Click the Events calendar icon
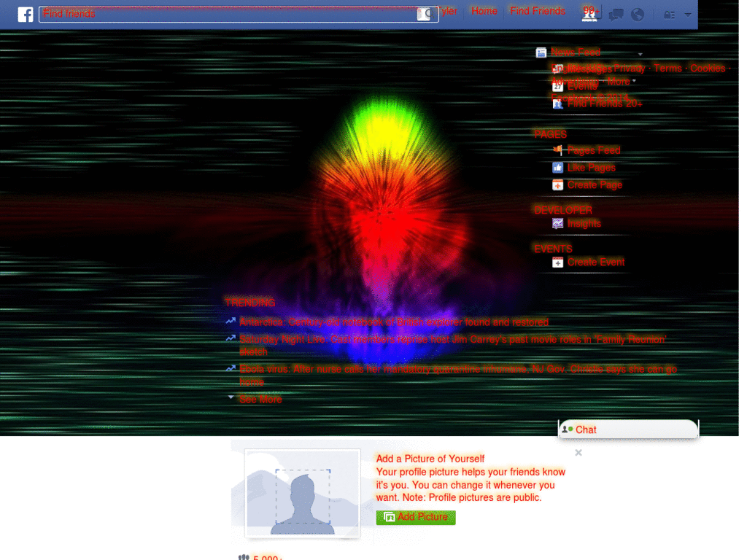Viewport: 747px width, 560px height. pos(558,87)
